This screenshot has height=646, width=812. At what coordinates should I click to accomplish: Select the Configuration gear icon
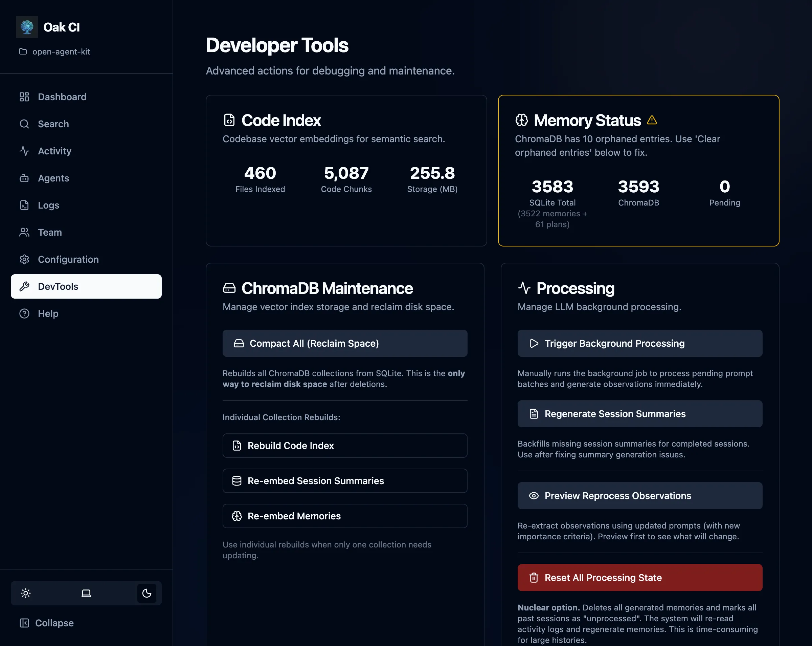(24, 259)
